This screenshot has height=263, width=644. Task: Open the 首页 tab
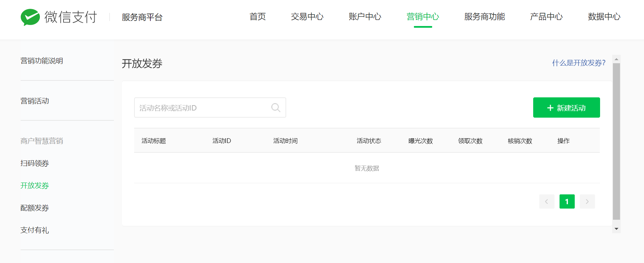pyautogui.click(x=257, y=17)
